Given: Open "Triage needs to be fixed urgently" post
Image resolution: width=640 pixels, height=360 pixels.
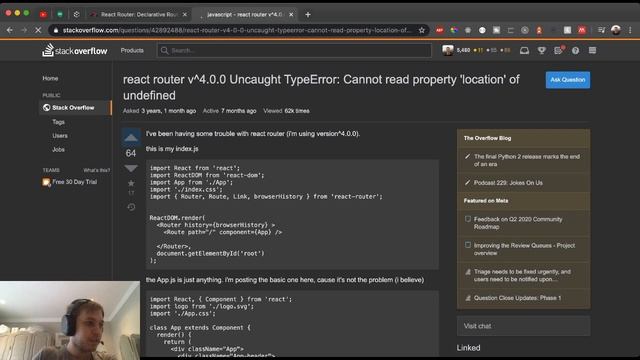Looking at the screenshot, I should click(x=522, y=276).
